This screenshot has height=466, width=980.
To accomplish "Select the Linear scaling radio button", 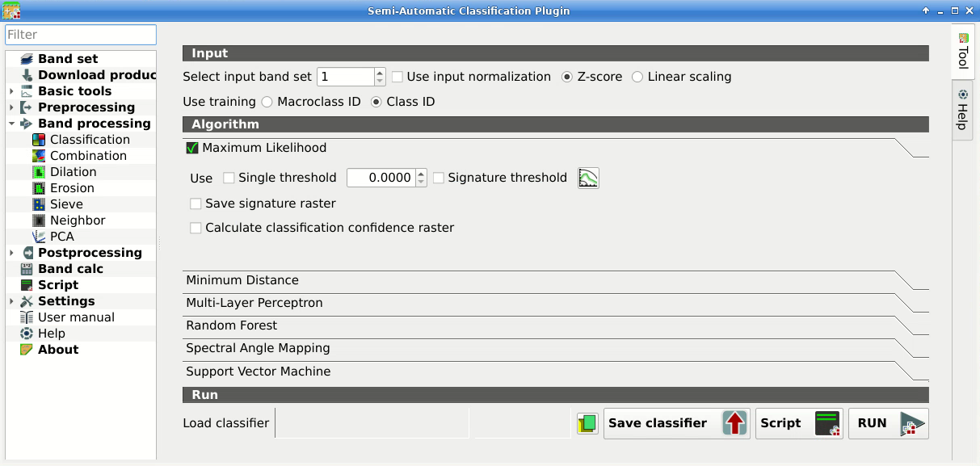I will click(637, 77).
